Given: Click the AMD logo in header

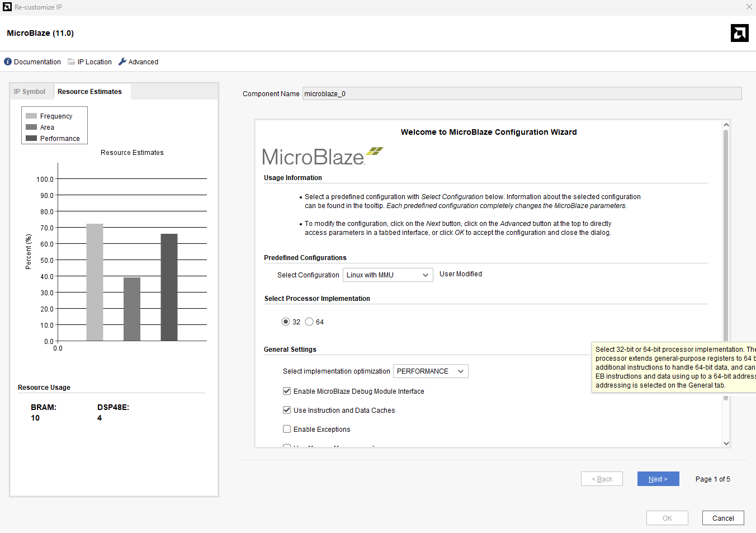Looking at the screenshot, I should (x=739, y=33).
